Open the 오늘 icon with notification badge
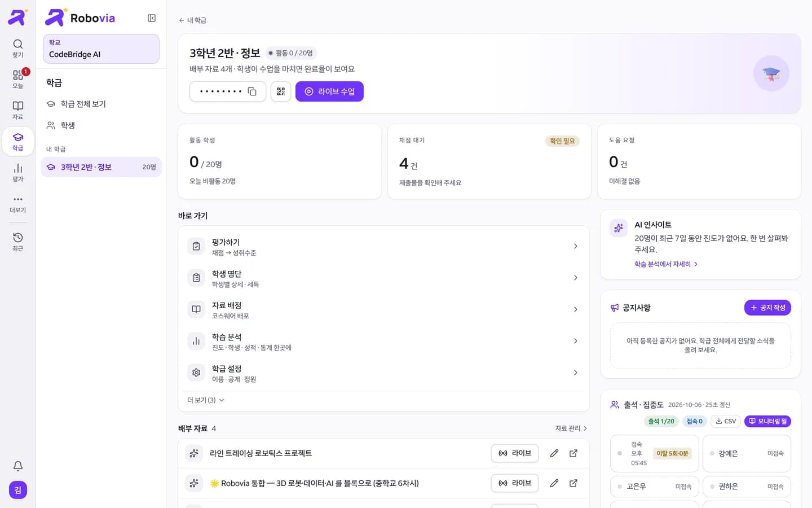The image size is (812, 508). 17,79
